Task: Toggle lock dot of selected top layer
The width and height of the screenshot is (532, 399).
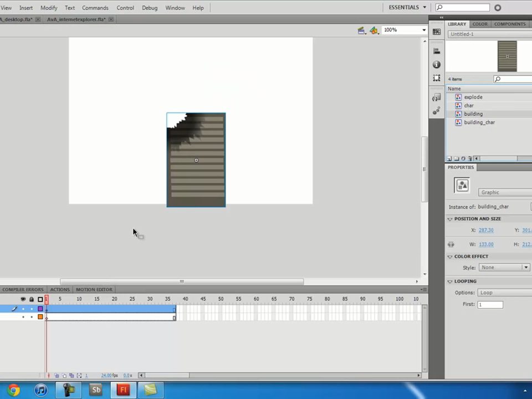Action: tap(32, 309)
